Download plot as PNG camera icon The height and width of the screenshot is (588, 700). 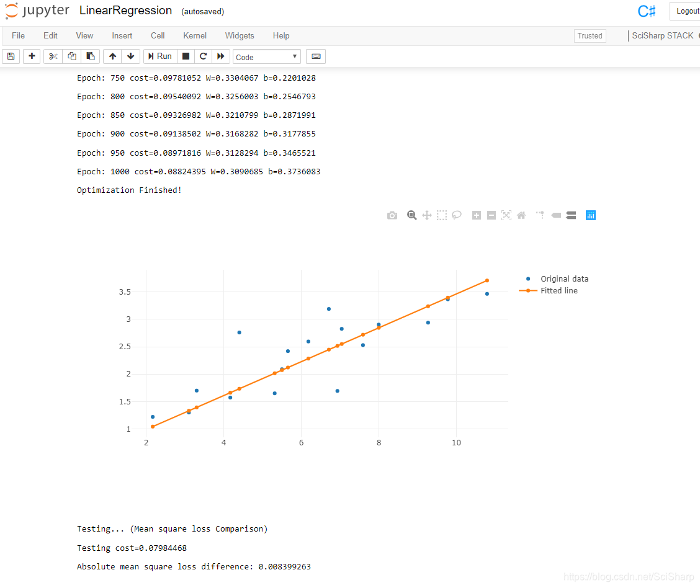click(392, 215)
